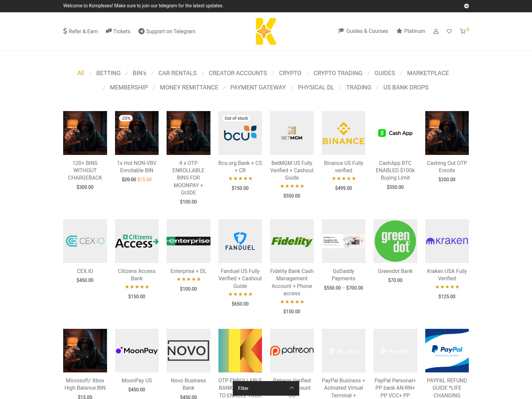Click the Telegram icon in top banner
The height and width of the screenshot is (399, 532).
[x=466, y=6]
